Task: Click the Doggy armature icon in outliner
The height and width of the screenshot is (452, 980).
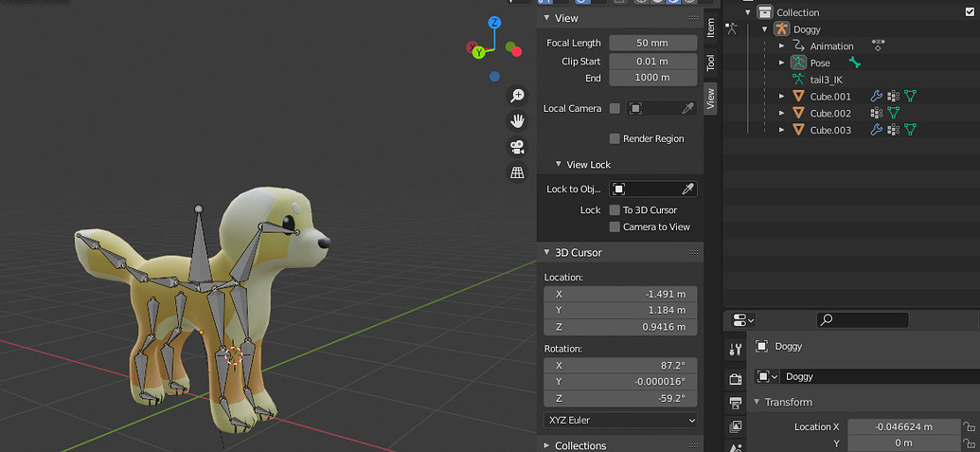Action: 781,28
